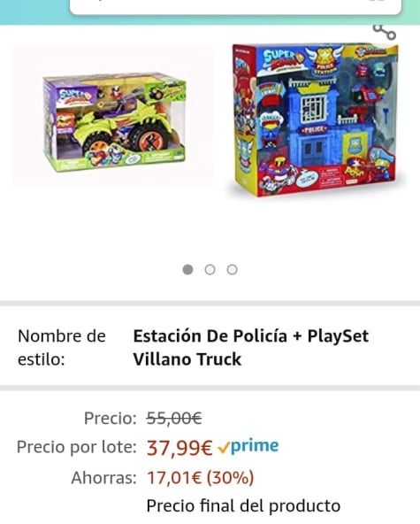
Task: Click the Precio por lote label
Action: (x=76, y=447)
